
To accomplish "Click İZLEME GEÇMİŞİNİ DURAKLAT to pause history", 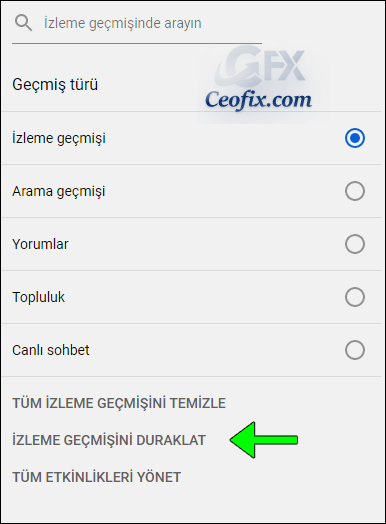I will click(x=109, y=440).
